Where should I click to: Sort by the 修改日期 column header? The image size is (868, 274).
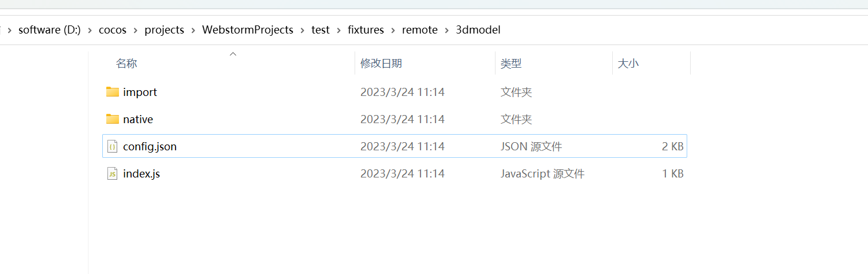click(x=381, y=64)
